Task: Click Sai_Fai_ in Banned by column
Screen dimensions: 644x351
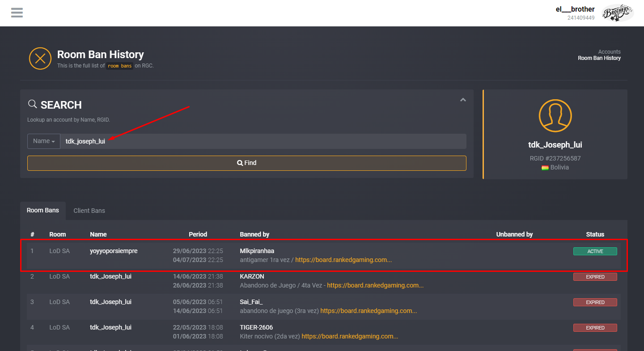Action: (x=251, y=302)
